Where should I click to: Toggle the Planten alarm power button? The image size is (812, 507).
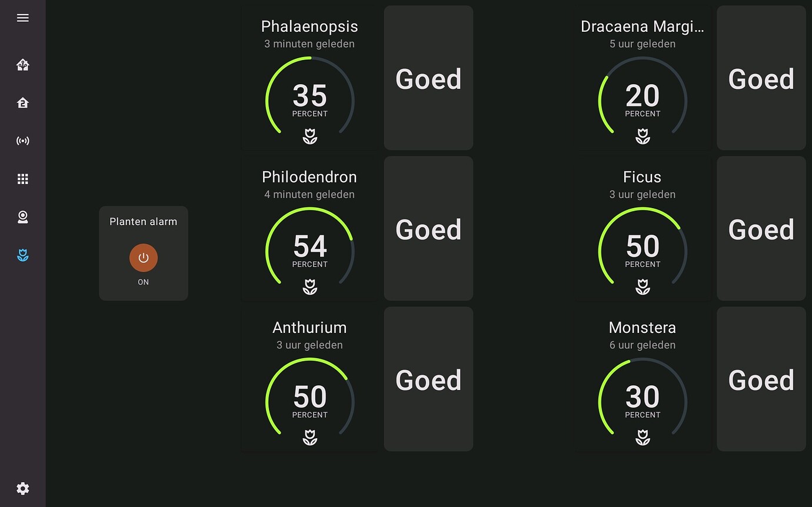(143, 258)
